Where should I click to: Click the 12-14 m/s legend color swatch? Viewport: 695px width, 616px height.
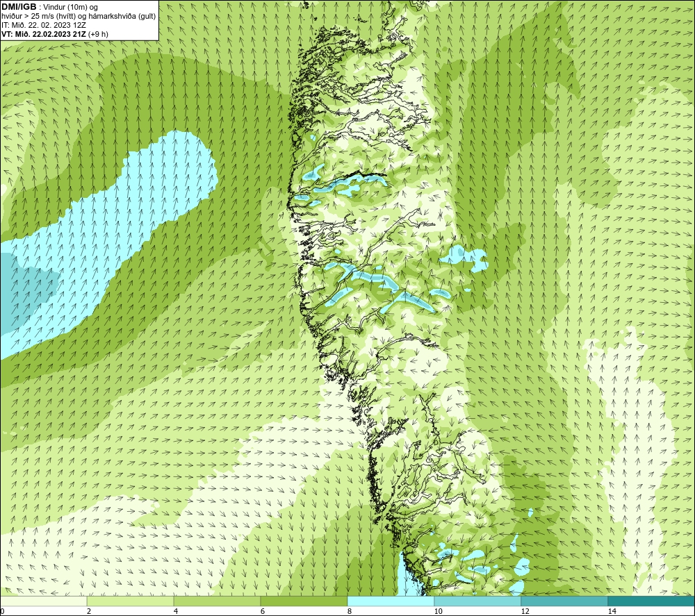[564, 601]
